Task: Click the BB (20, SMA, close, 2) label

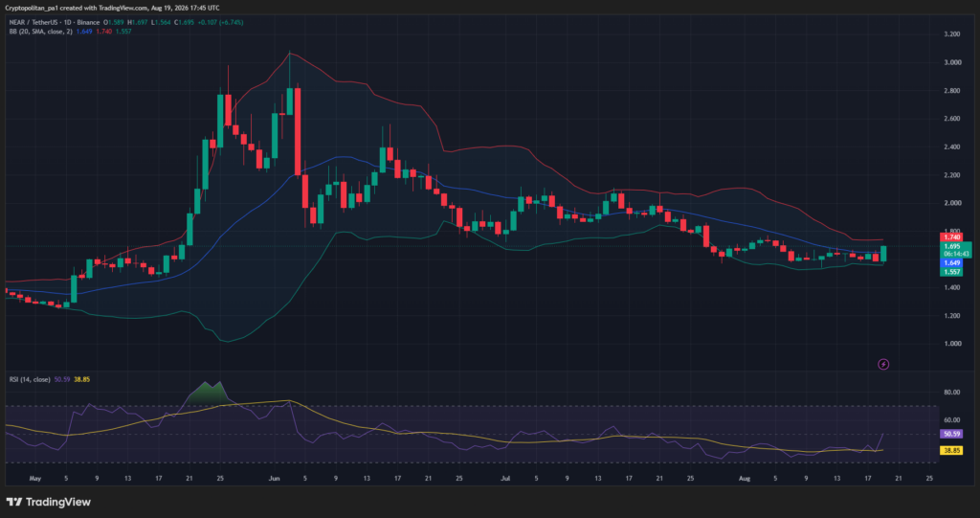Action: pyautogui.click(x=40, y=32)
